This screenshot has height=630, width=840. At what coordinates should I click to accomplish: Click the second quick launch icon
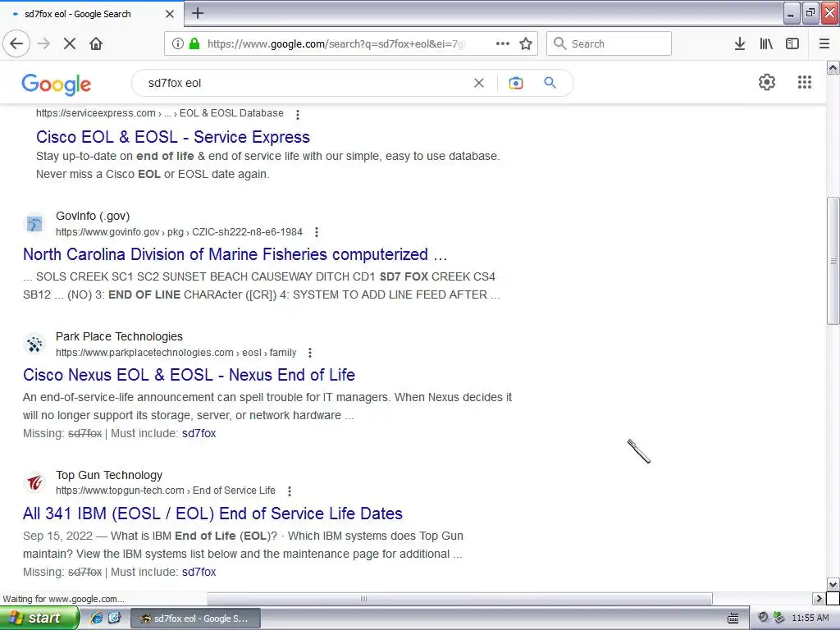(x=114, y=619)
